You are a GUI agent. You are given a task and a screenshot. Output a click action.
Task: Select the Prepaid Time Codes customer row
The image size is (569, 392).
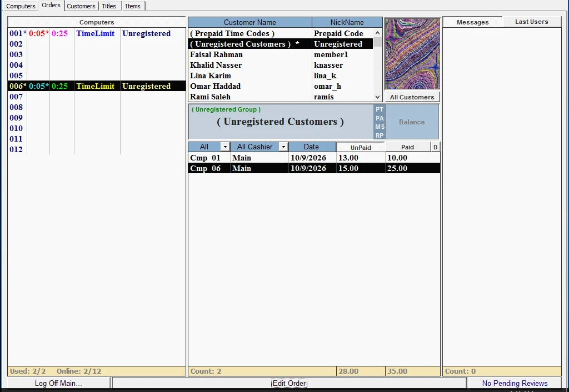[x=281, y=33]
